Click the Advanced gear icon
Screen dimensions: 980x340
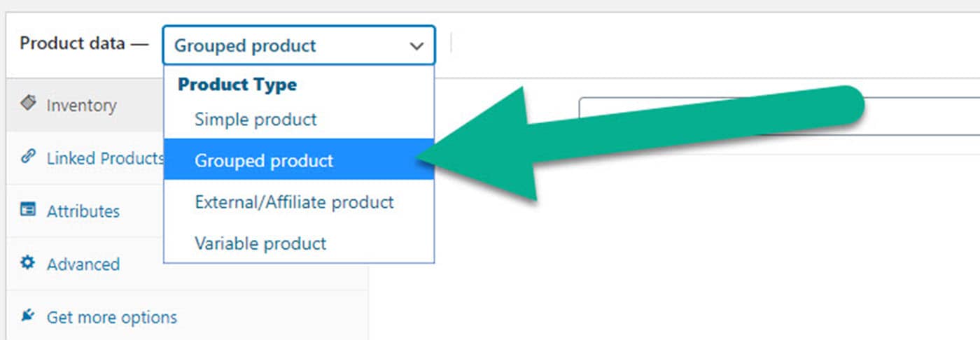pyautogui.click(x=28, y=263)
